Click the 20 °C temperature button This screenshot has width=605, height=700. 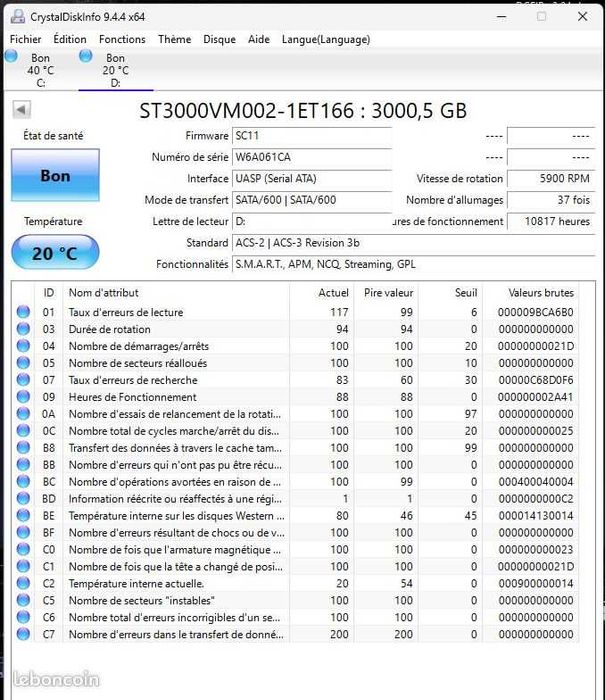click(55, 253)
